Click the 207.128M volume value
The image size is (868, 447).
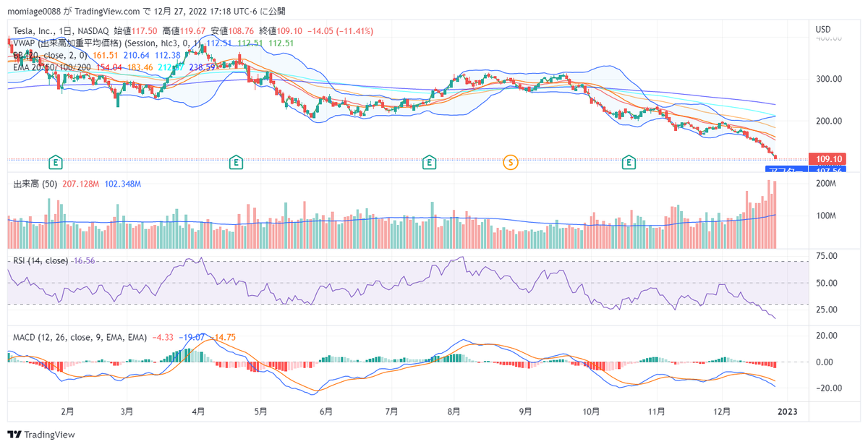(82, 184)
